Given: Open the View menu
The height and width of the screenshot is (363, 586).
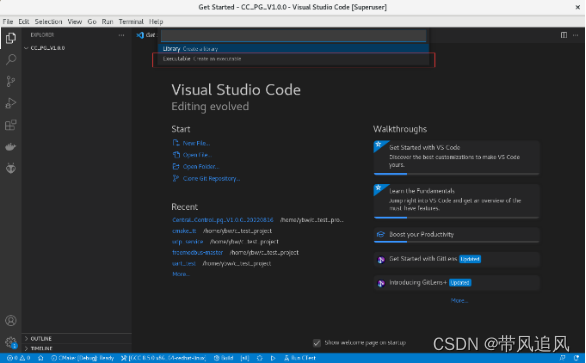Looking at the screenshot, I should (75, 22).
